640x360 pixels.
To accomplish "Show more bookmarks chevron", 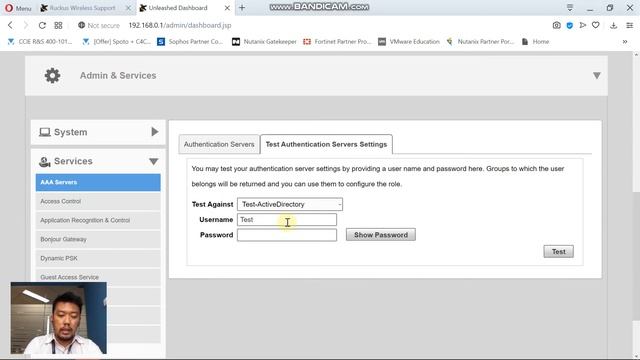I will pos(625,42).
